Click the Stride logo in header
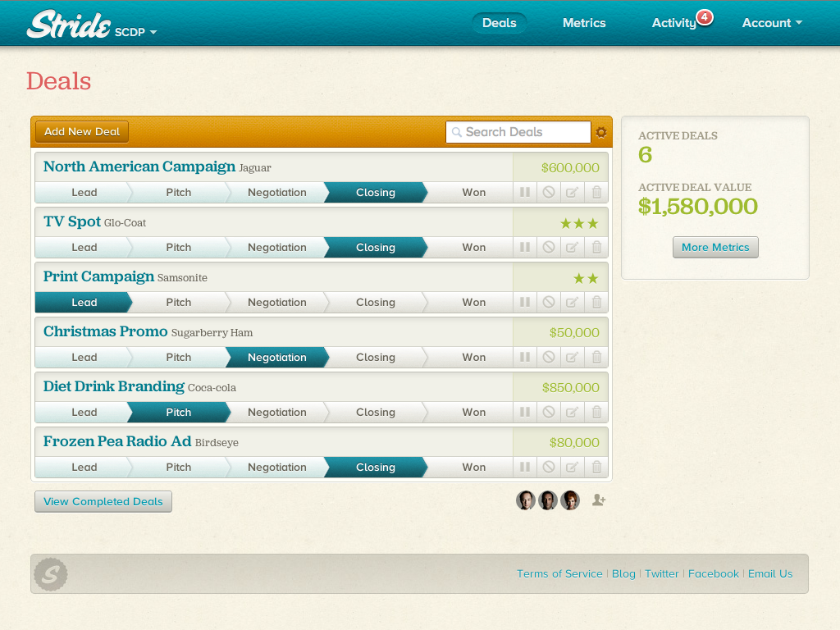Screen dimensions: 840x630 tap(69, 24)
